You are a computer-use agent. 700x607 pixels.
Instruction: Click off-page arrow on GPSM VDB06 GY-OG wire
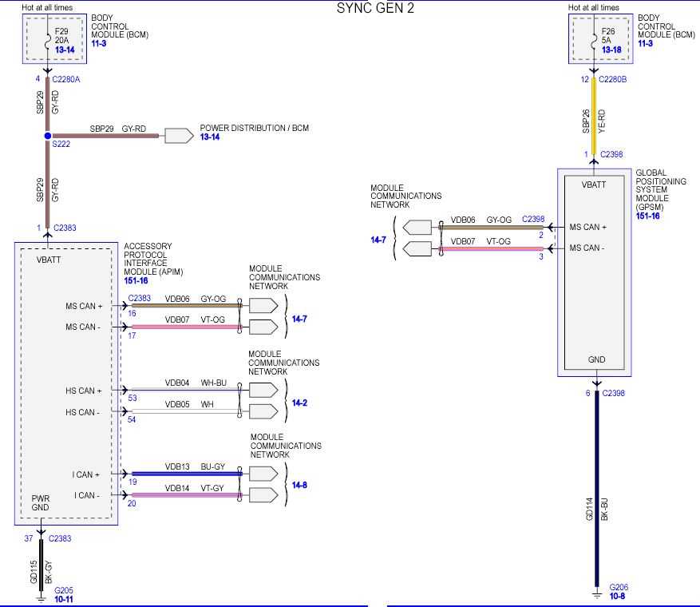(x=417, y=228)
